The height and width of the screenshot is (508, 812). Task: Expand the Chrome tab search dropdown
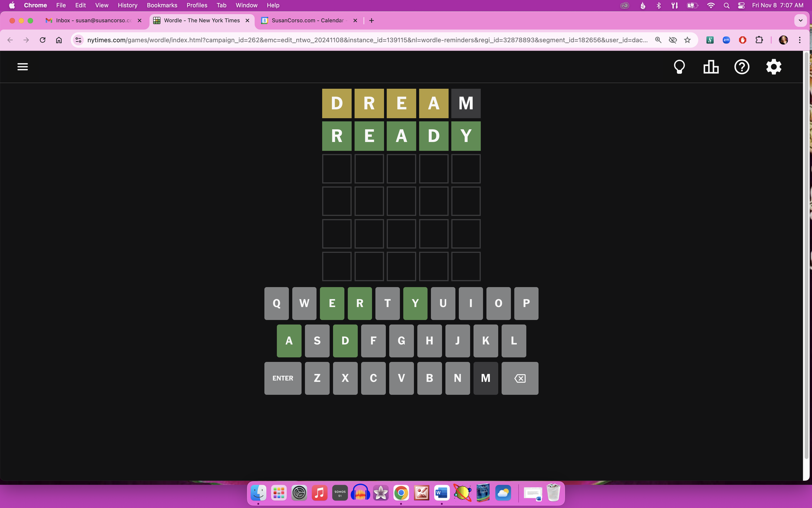(800, 20)
